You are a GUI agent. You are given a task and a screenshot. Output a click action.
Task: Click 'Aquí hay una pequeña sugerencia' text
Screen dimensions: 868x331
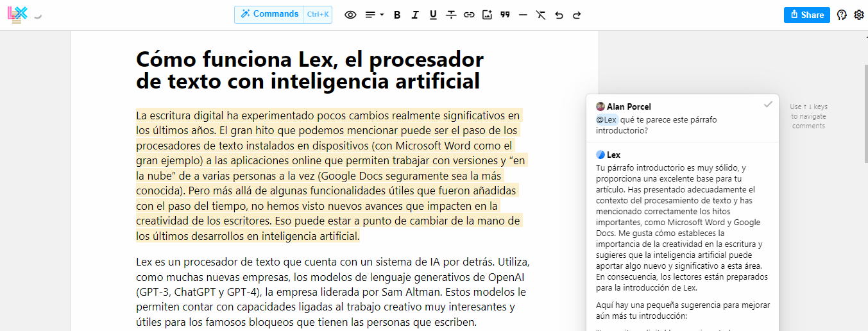(x=683, y=310)
